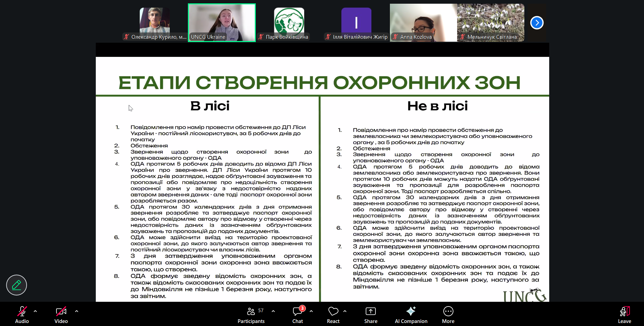Click the green annotate pencil button
Viewport: 644px width, 326px height.
[16, 285]
